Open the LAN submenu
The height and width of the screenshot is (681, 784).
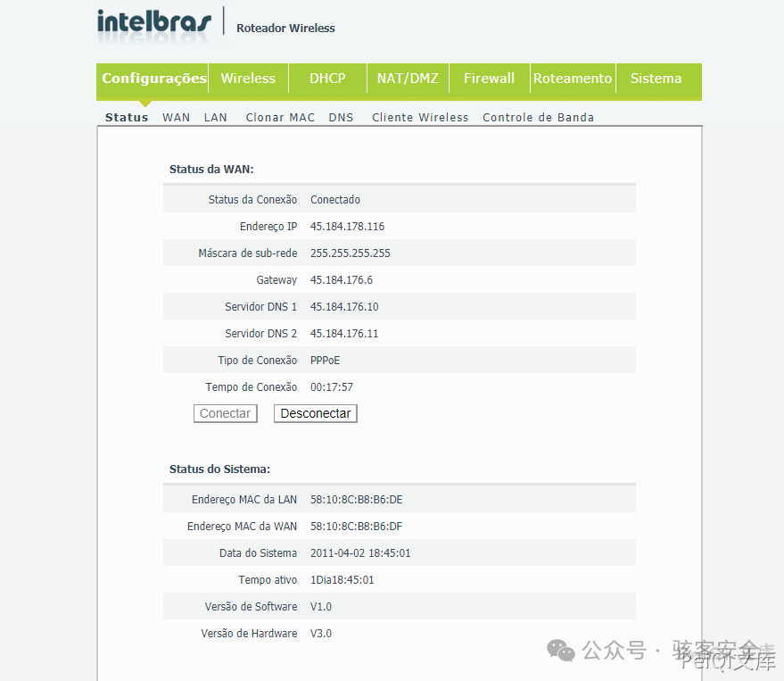(216, 118)
